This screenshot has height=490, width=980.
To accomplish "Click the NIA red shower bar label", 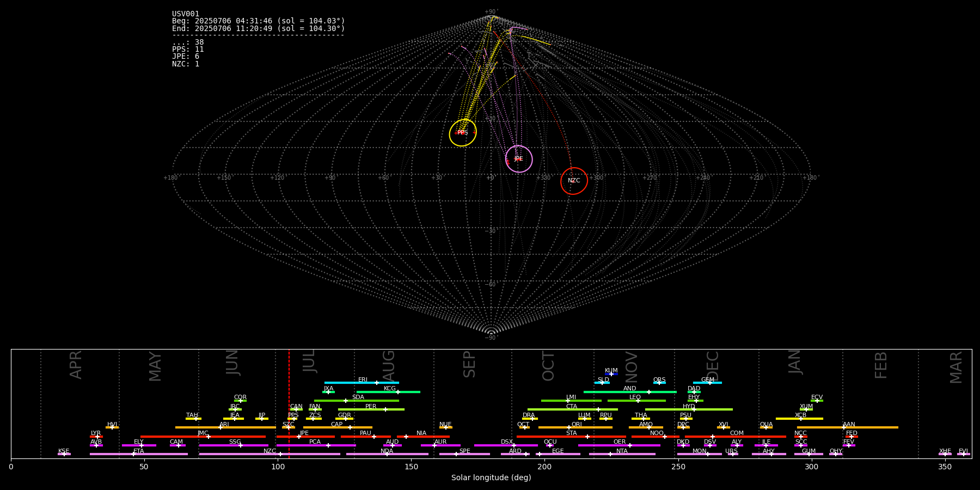I will [x=421, y=433].
